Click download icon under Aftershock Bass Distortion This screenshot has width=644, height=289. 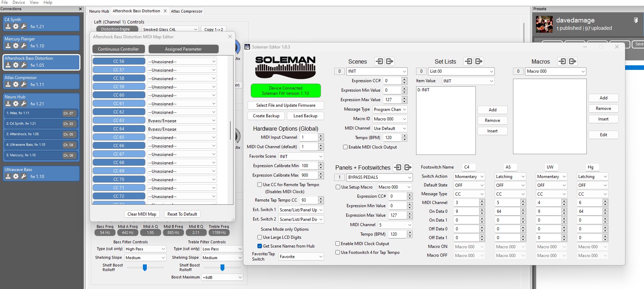[x=8, y=65]
